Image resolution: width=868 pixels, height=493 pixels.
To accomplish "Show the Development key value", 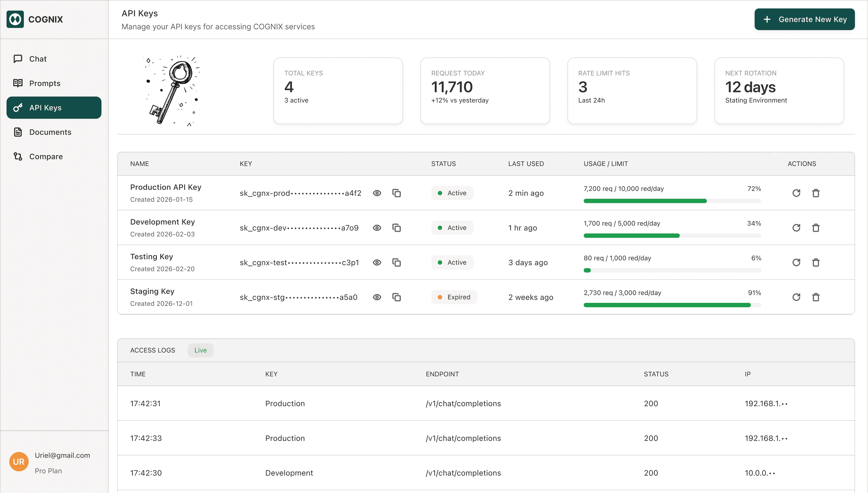I will [377, 228].
